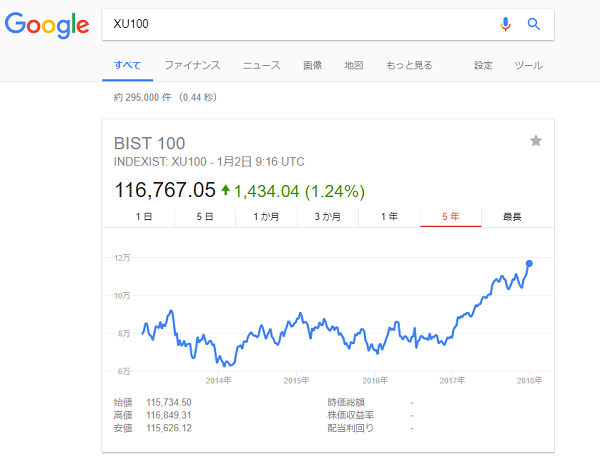Expand the もっと見る menu
The image size is (600, 457).
409,65
